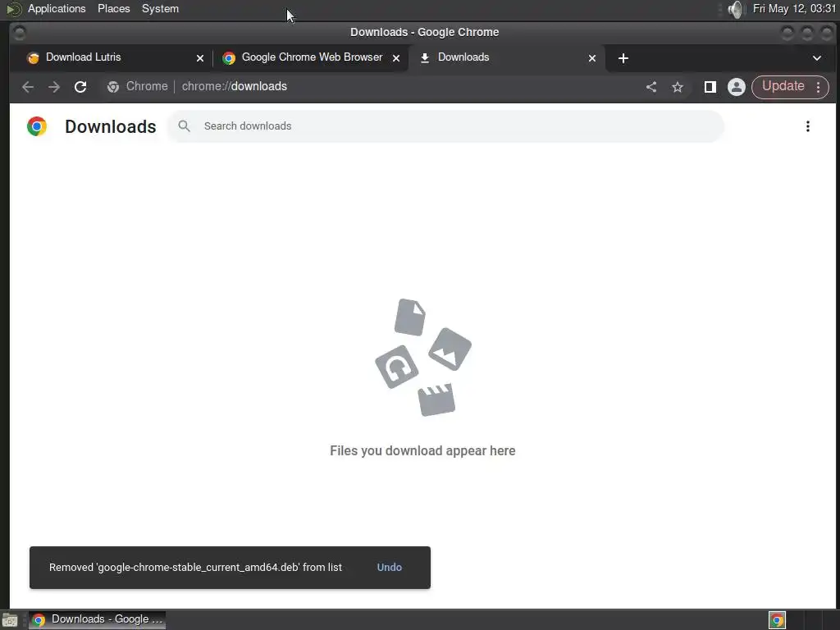Click the MATE logo icon in top panel
The height and width of the screenshot is (630, 840).
coord(13,9)
